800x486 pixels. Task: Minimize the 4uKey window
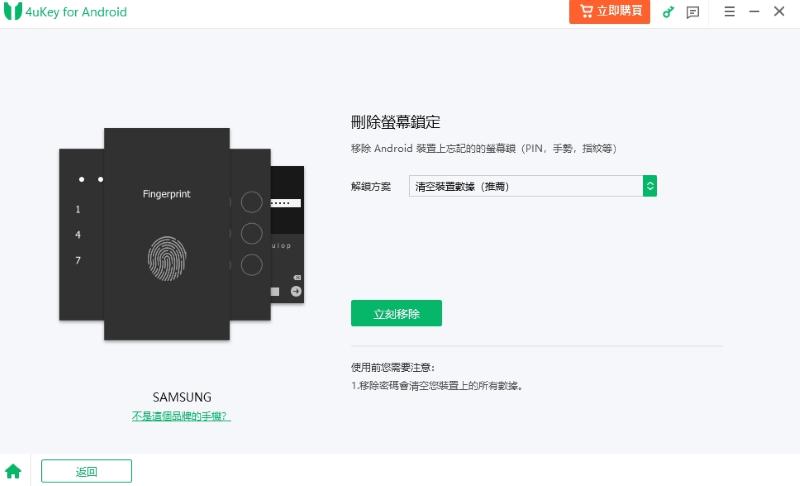754,11
